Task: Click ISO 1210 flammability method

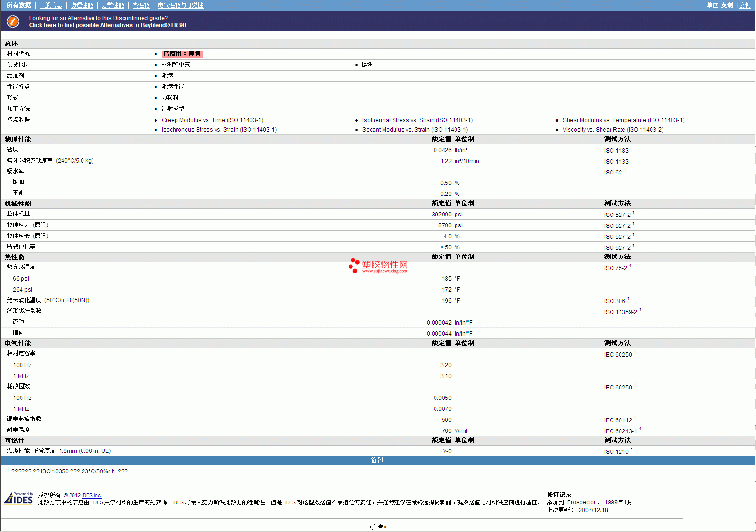Action: click(616, 451)
